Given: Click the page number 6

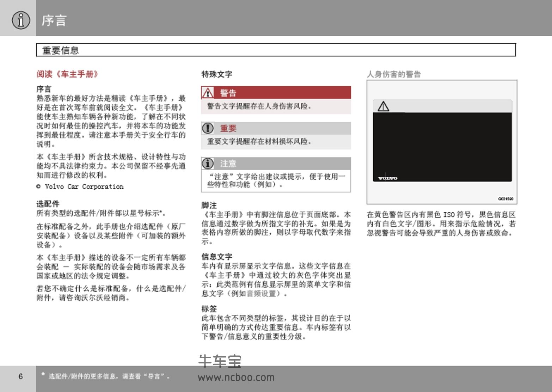Looking at the screenshot, I should tap(20, 376).
